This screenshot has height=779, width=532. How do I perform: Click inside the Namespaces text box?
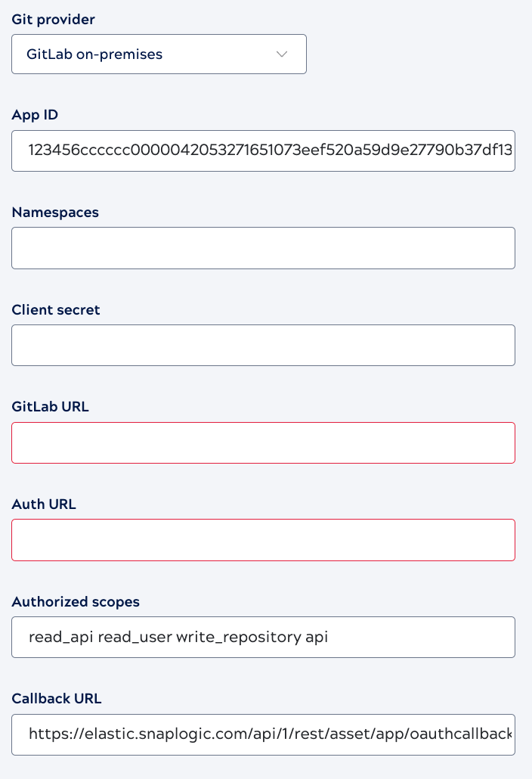[263, 247]
